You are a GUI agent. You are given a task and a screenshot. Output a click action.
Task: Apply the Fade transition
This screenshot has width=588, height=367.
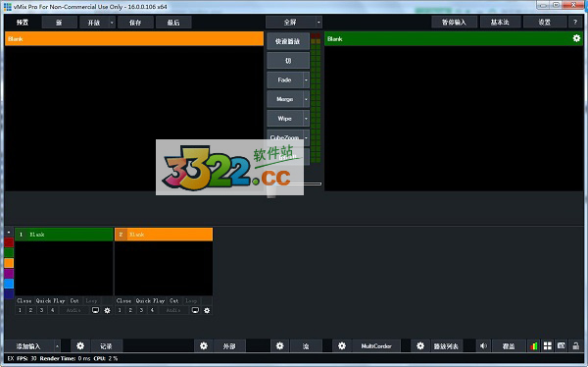tap(284, 80)
